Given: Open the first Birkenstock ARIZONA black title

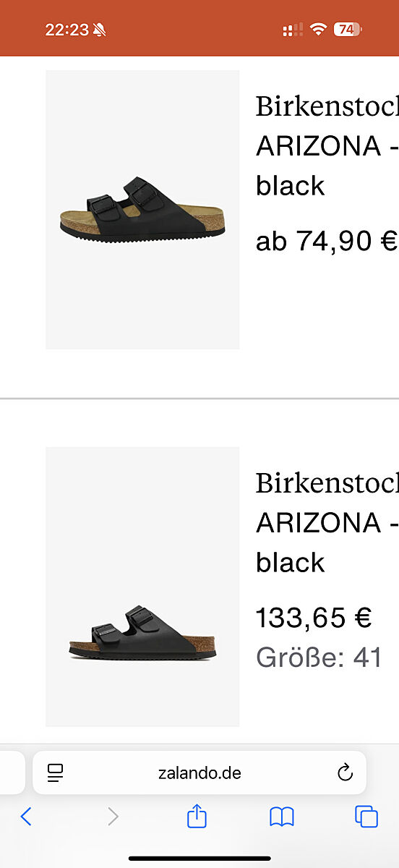Looking at the screenshot, I should pyautogui.click(x=327, y=146).
